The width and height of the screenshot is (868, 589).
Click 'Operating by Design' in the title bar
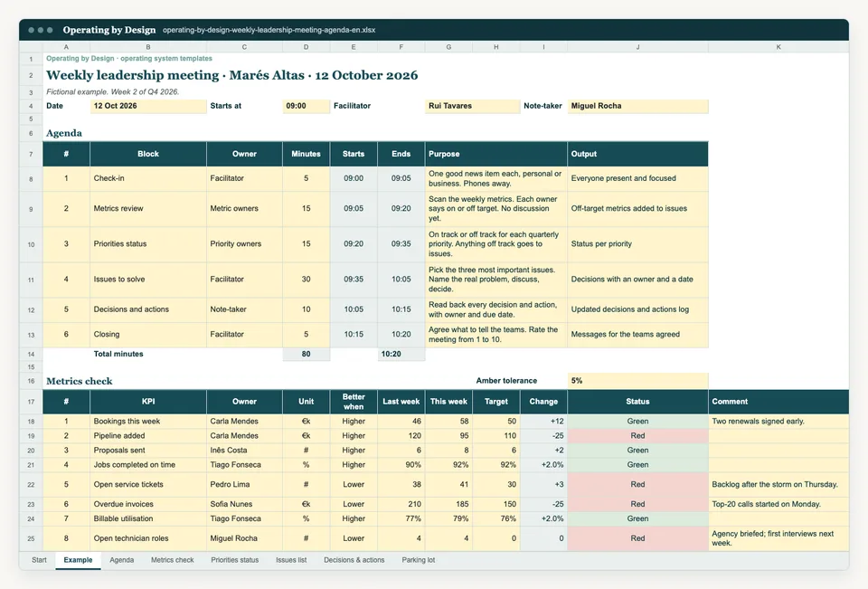pos(109,30)
